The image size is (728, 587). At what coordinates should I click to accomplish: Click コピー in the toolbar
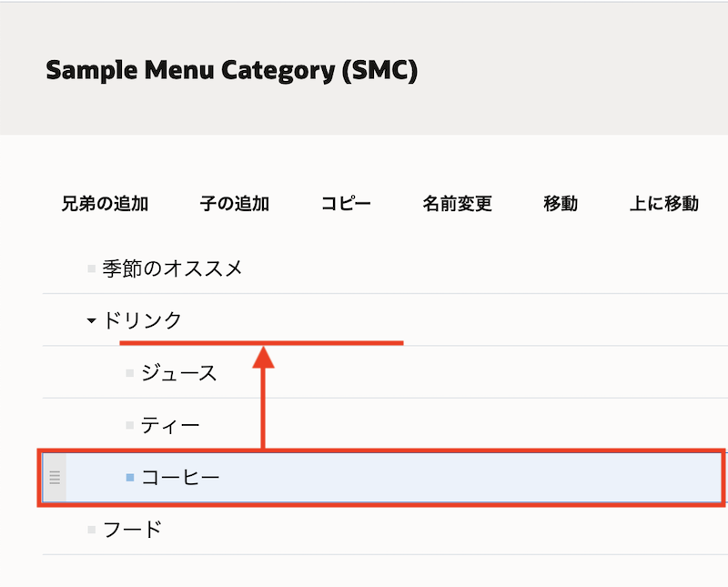coord(346,204)
